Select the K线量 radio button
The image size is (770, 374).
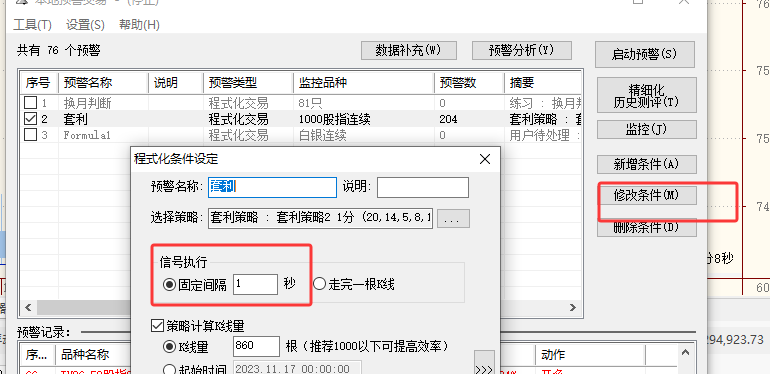(169, 347)
